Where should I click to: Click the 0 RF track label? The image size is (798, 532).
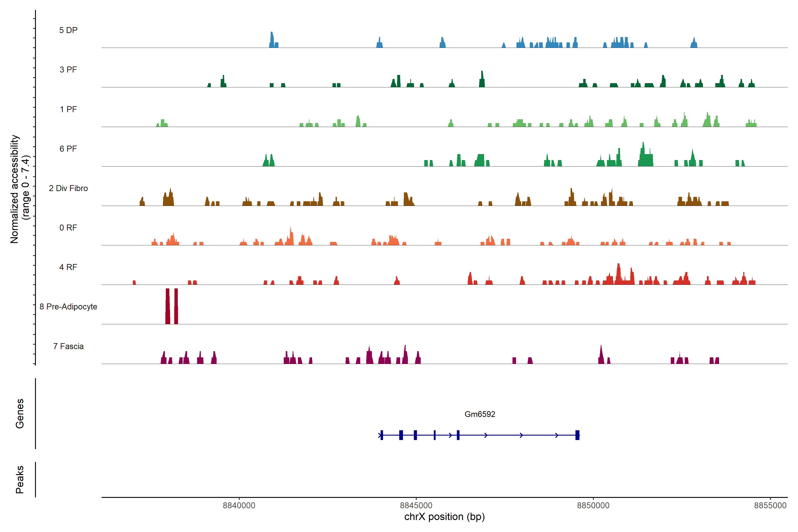[68, 228]
